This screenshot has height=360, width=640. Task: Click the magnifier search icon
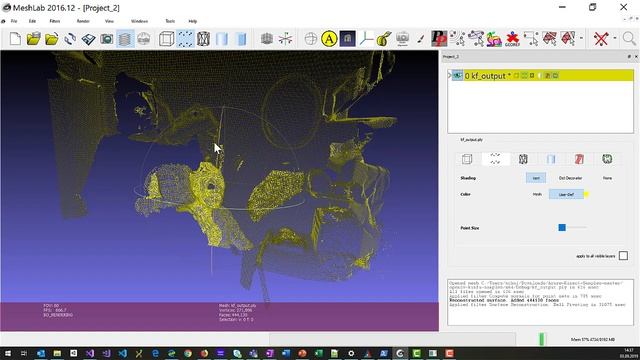(629, 39)
